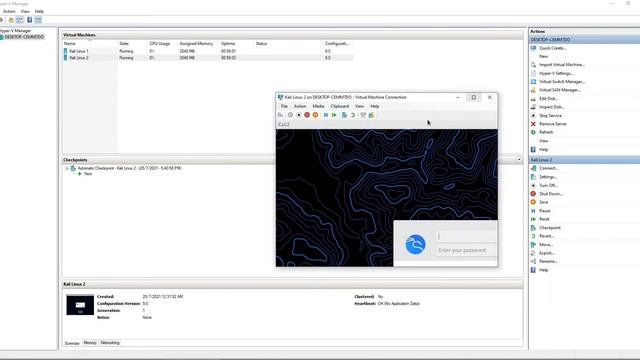The width and height of the screenshot is (640, 360).
Task: Click the Enter your password field
Action: pyautogui.click(x=467, y=250)
